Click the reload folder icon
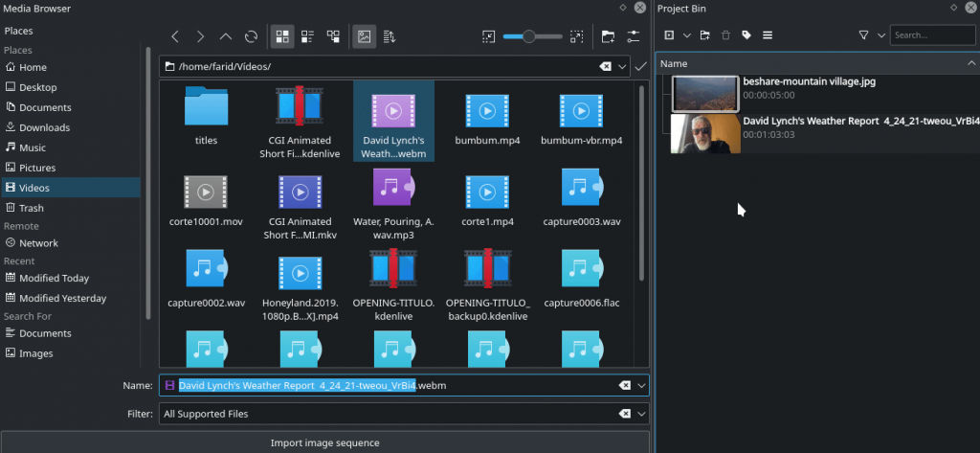This screenshot has width=980, height=453. point(251,36)
